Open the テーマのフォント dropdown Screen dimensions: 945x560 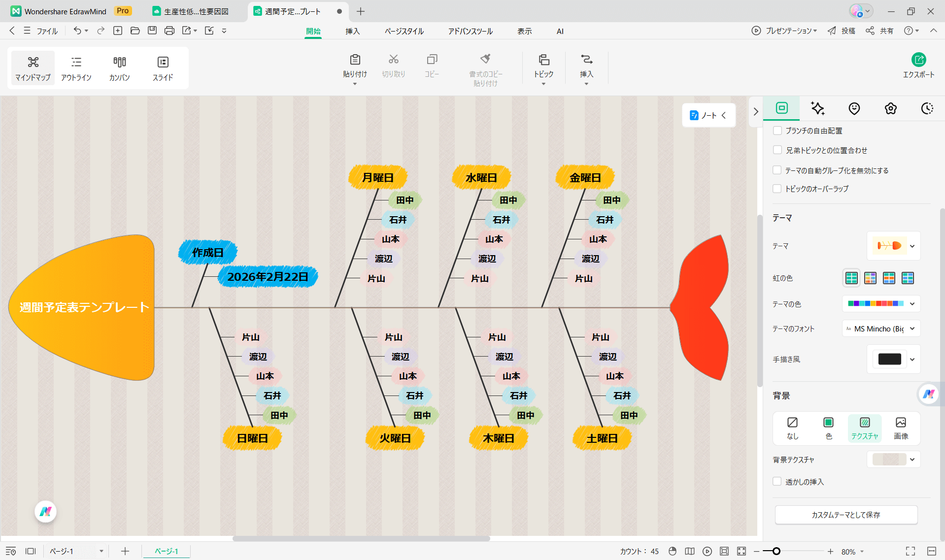[881, 329]
